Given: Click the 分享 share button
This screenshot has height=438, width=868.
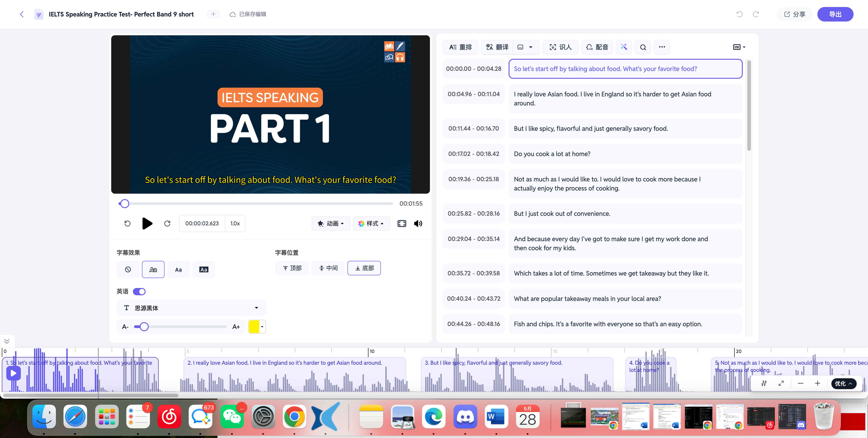Looking at the screenshot, I should [x=795, y=14].
